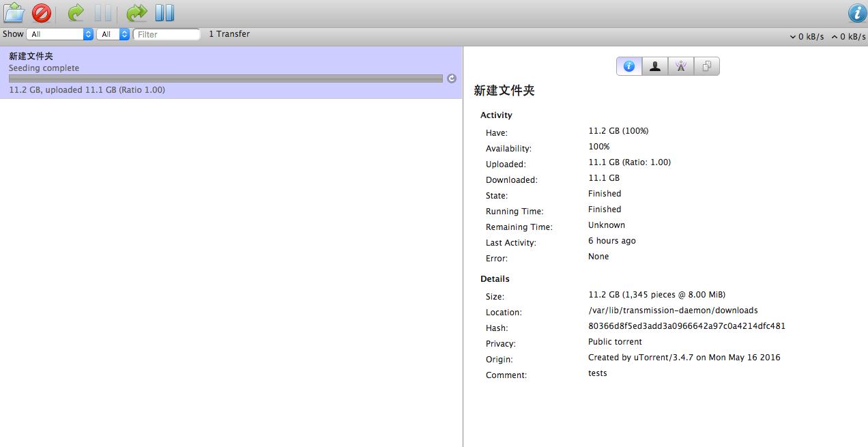Select the active Information inspector tab

tap(628, 66)
